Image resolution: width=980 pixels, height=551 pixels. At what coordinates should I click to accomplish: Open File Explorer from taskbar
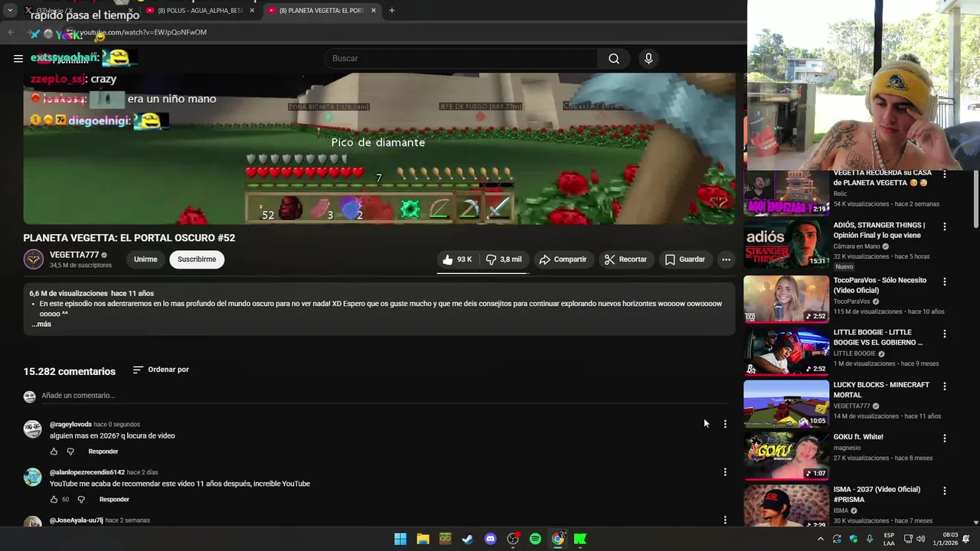click(423, 539)
